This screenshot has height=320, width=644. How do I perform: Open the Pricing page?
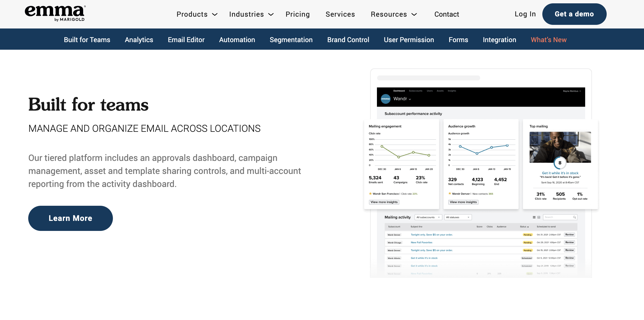pos(297,14)
